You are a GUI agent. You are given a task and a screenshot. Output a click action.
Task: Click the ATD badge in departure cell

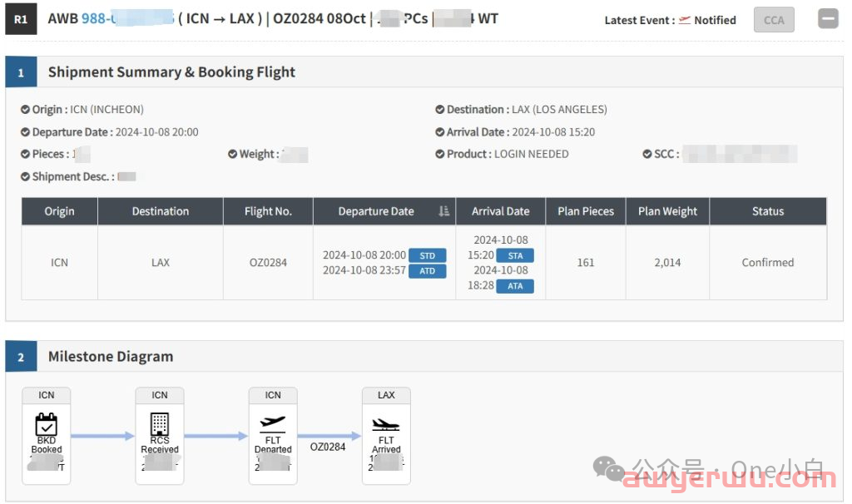click(427, 270)
